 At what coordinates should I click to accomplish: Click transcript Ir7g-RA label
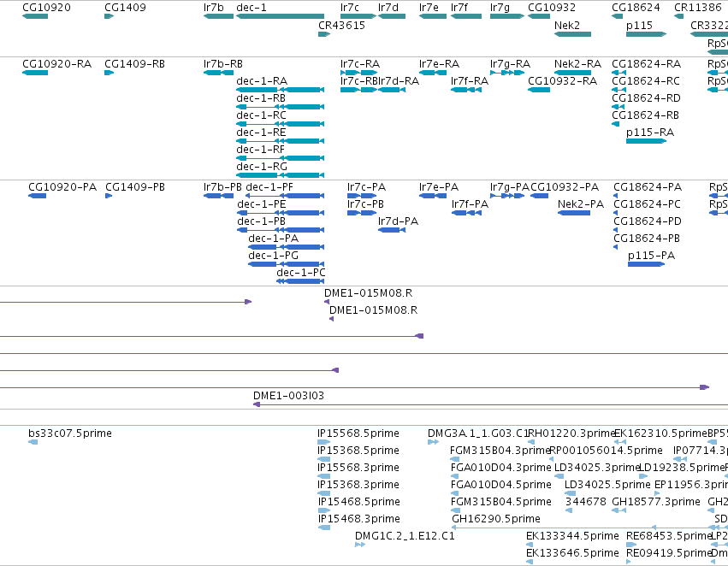[510, 63]
